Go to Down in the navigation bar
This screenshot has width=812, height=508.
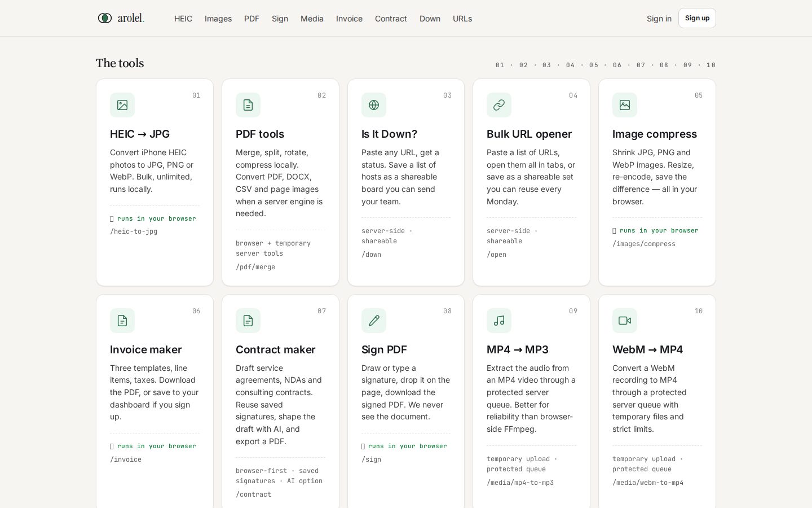pyautogui.click(x=430, y=19)
